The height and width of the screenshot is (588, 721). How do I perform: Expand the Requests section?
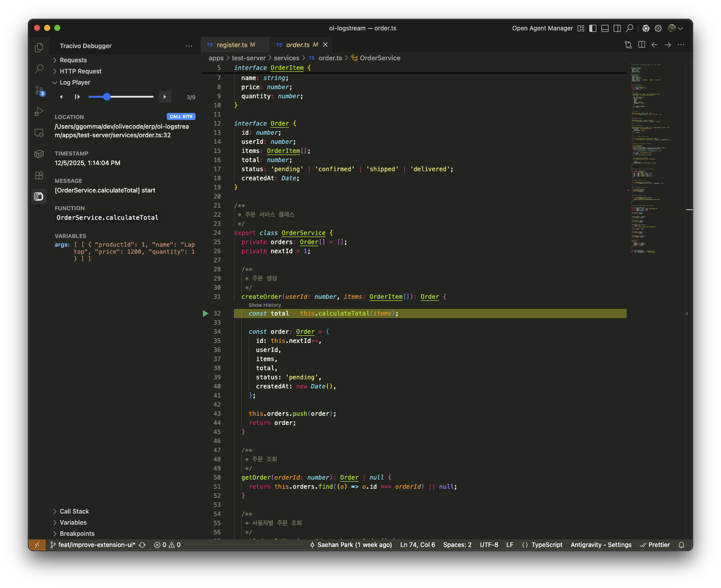[73, 60]
